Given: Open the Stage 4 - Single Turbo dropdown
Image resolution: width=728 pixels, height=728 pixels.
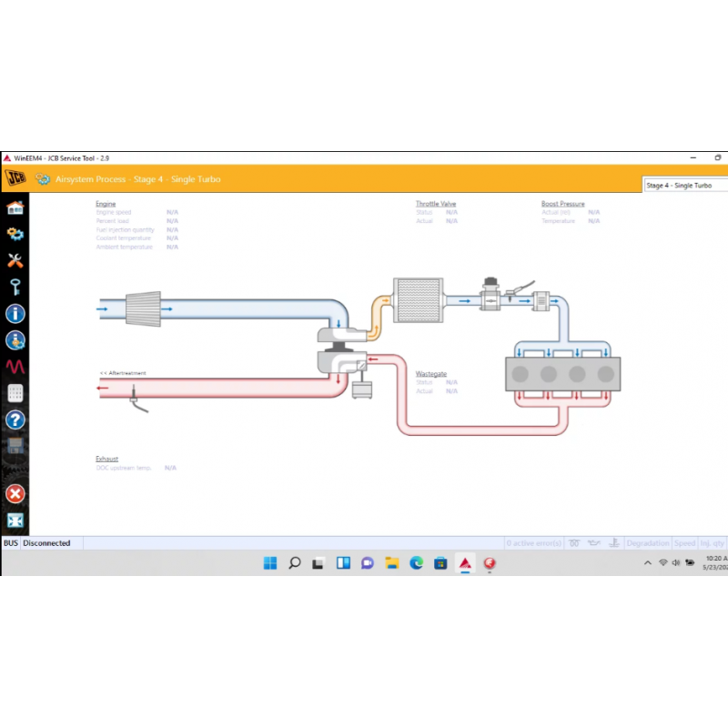Looking at the screenshot, I should pyautogui.click(x=685, y=185).
